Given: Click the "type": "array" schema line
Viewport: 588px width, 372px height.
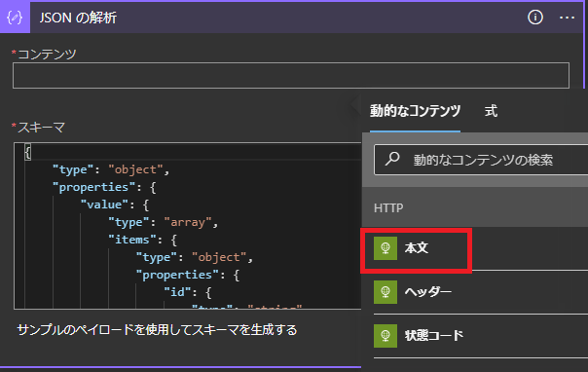Looking at the screenshot, I should point(164,222).
